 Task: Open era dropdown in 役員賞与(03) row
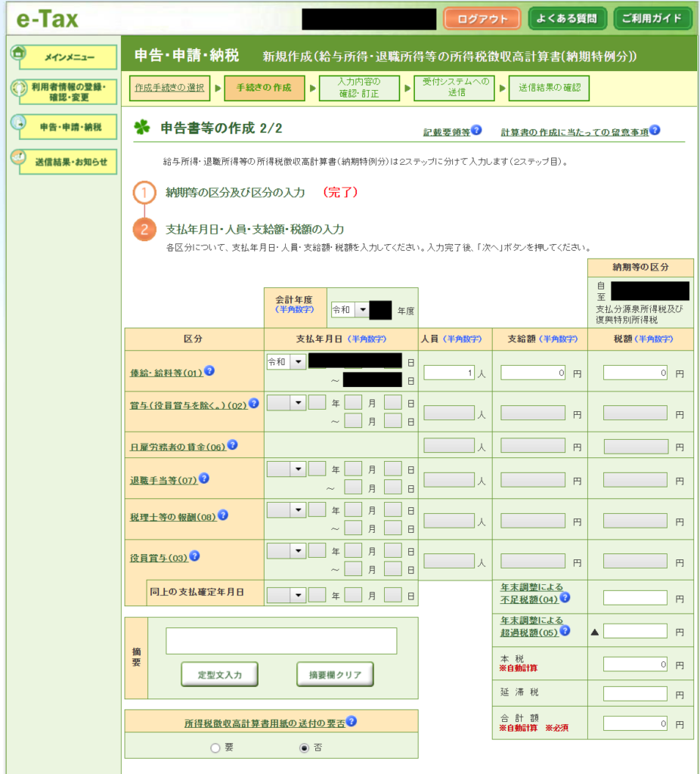click(x=286, y=551)
